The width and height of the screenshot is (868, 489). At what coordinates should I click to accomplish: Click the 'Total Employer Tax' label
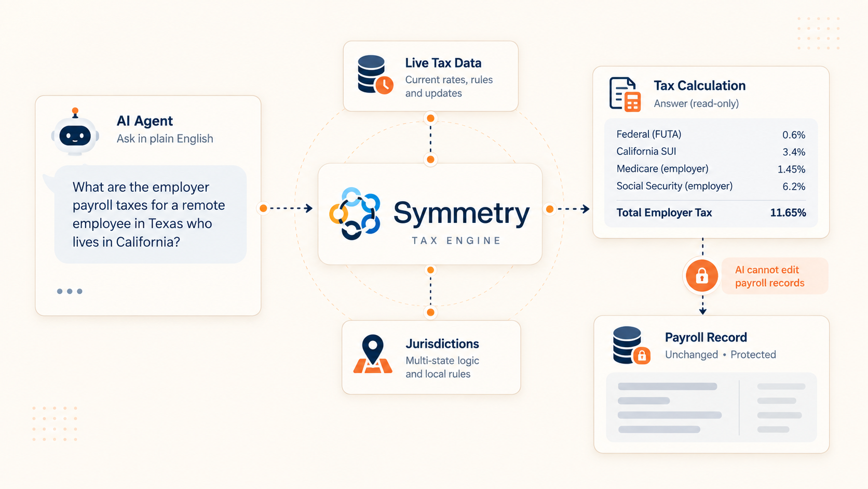tap(664, 213)
